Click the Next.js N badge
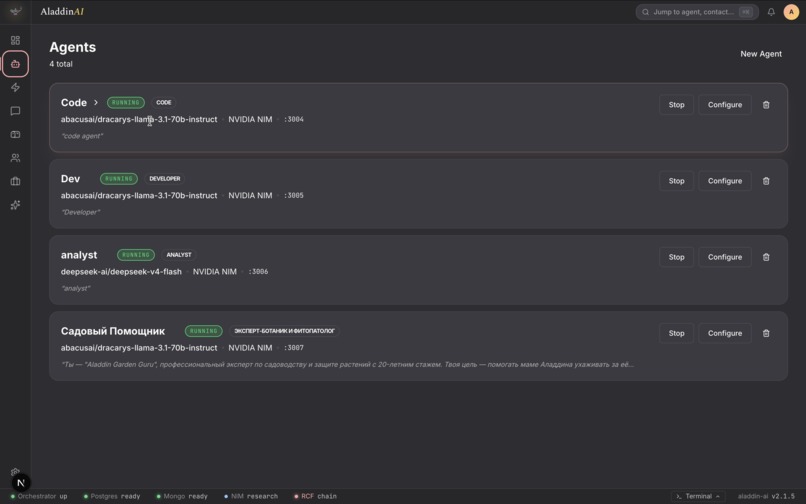Screen dimensions: 806x504 (x=21, y=482)
